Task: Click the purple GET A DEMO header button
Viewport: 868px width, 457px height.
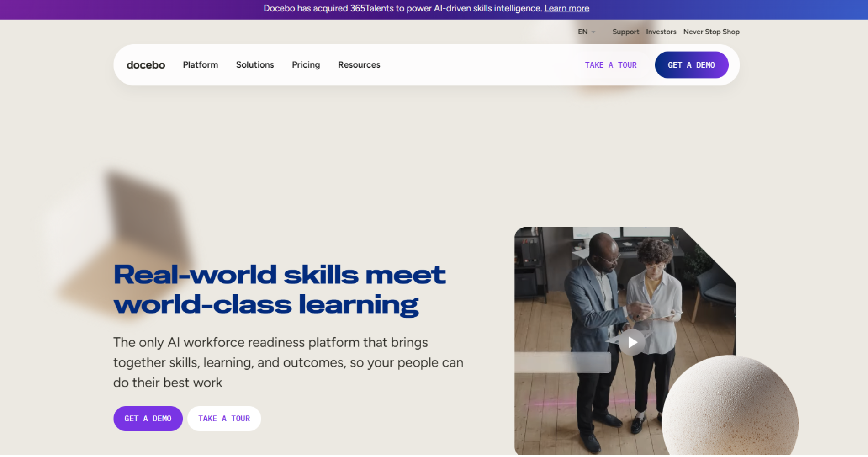Action: coord(692,65)
